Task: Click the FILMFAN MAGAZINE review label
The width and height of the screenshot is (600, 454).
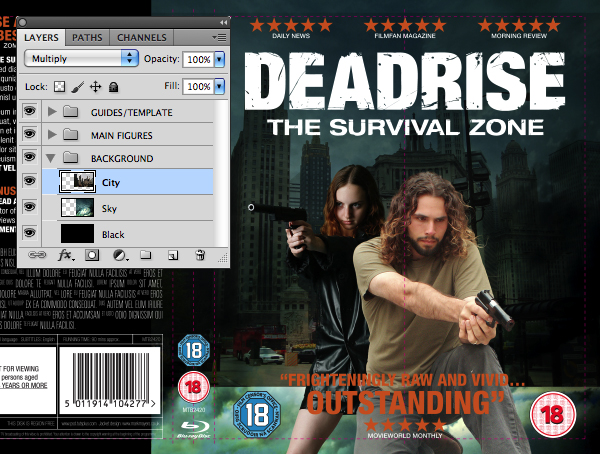Action: pos(405,36)
